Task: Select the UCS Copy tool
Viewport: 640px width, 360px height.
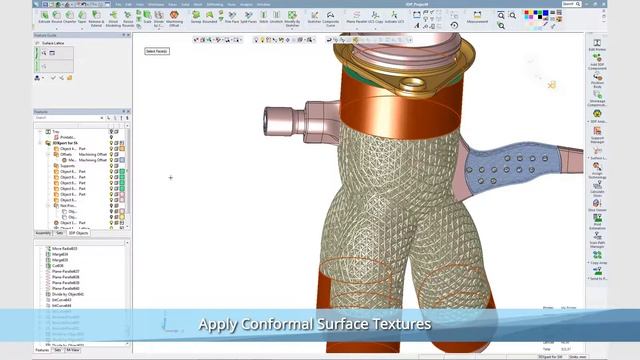Action: 376,17
